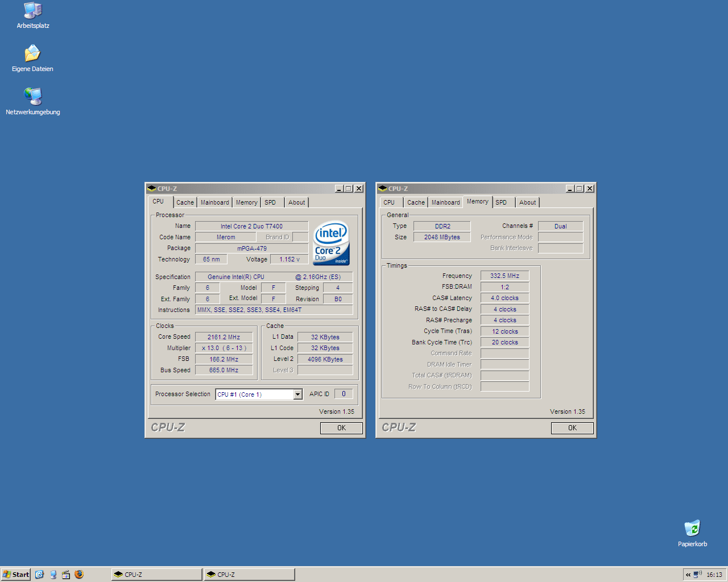The image size is (728, 582).
Task: Click the L1 Data value 32 KBytes
Action: 325,337
